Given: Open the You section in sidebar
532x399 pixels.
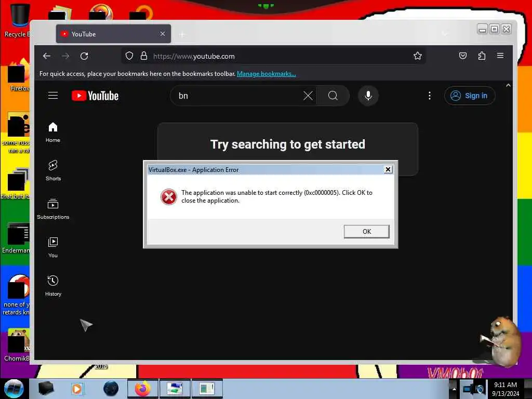Looking at the screenshot, I should (x=53, y=248).
